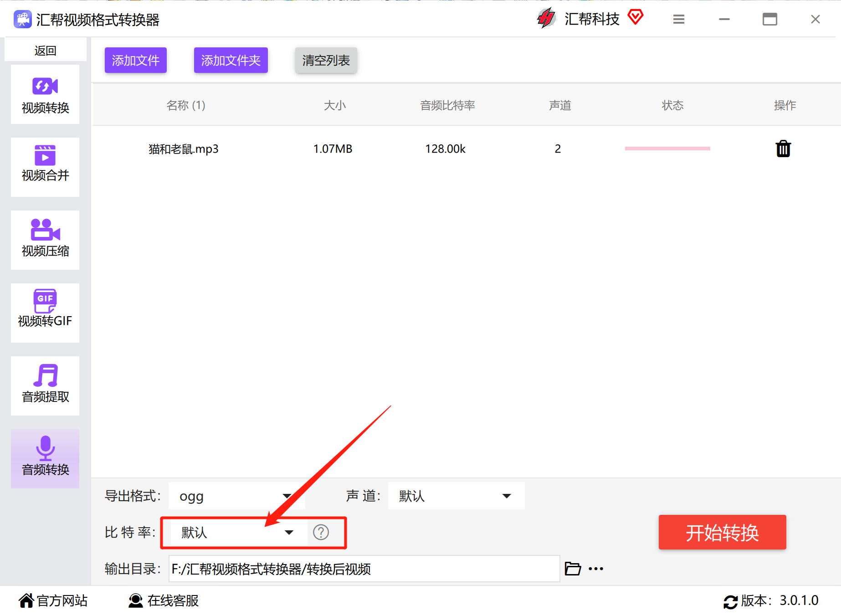The height and width of the screenshot is (616, 841).
Task: Open the 视频合并 video merge module
Action: point(45,167)
